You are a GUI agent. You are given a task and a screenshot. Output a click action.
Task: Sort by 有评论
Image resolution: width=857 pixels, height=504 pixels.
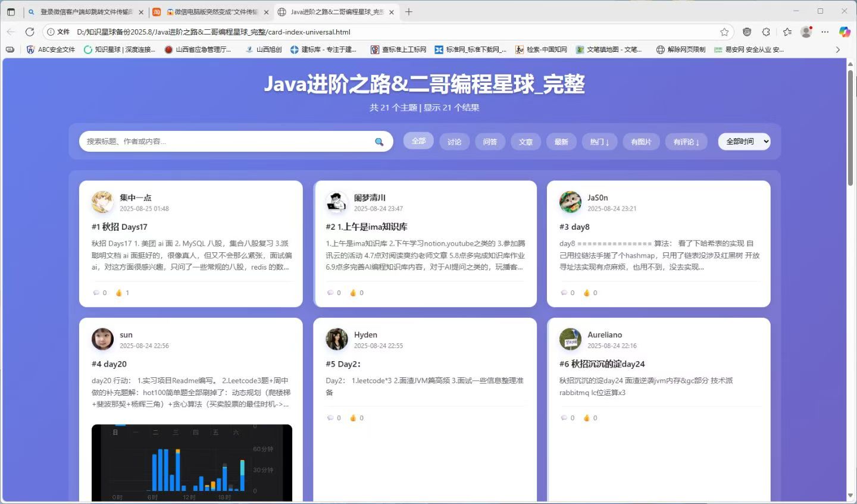point(686,142)
